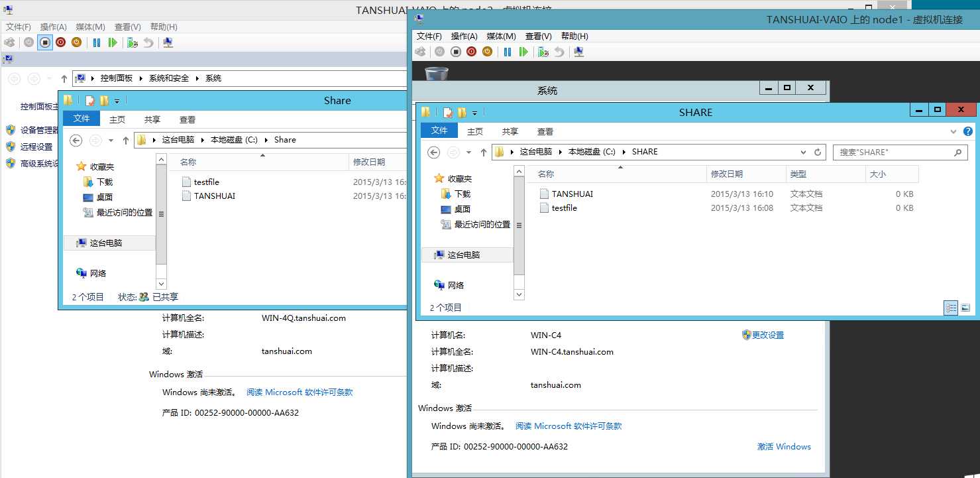
Task: Click enhanced session icon in left VM toolbar
Action: pos(168,42)
